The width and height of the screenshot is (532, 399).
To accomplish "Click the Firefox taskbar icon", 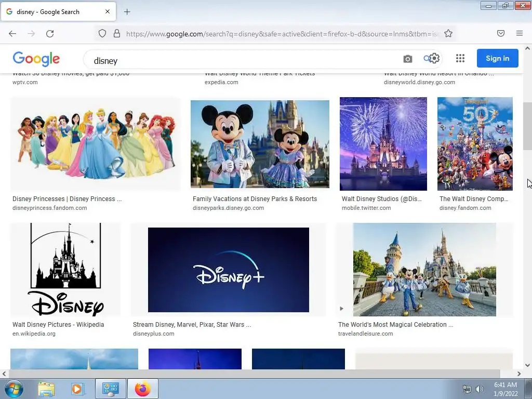I will (143, 389).
